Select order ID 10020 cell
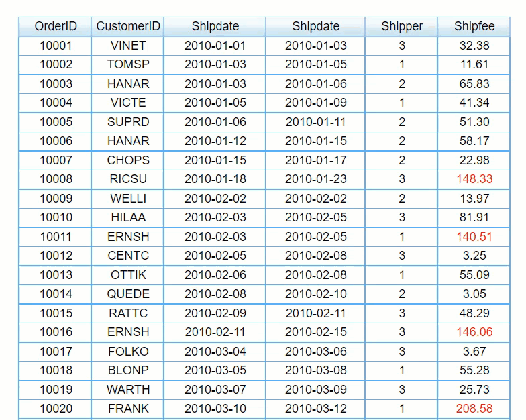Viewport: 526px width, 420px height. (56, 409)
